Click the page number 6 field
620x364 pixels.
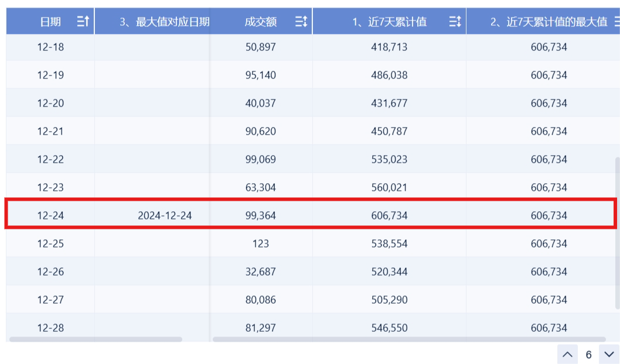(588, 355)
